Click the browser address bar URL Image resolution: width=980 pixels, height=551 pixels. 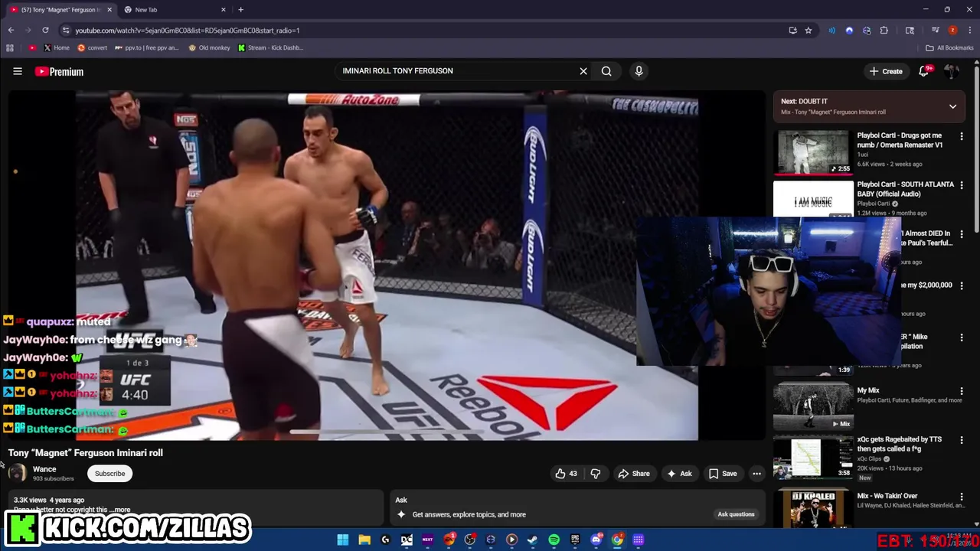[x=188, y=31]
